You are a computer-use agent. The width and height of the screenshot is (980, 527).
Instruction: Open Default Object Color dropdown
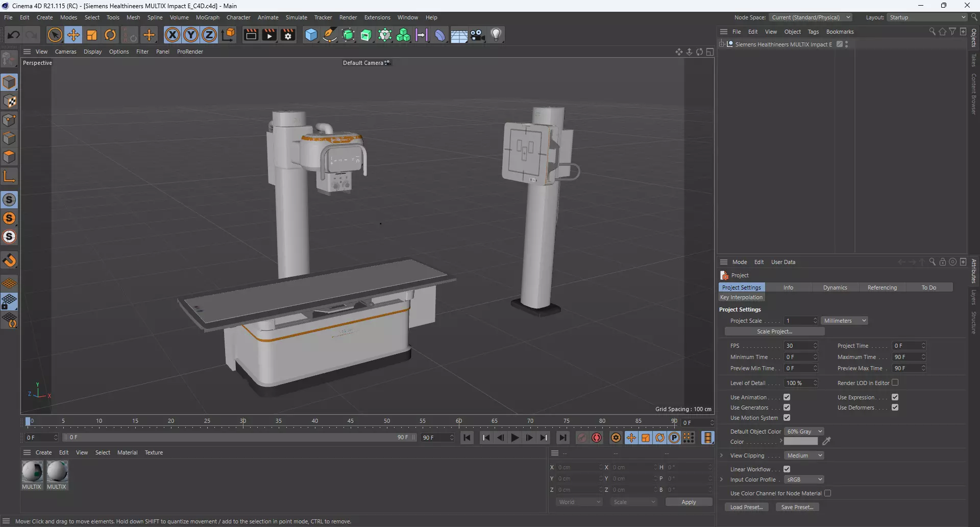pyautogui.click(x=804, y=432)
